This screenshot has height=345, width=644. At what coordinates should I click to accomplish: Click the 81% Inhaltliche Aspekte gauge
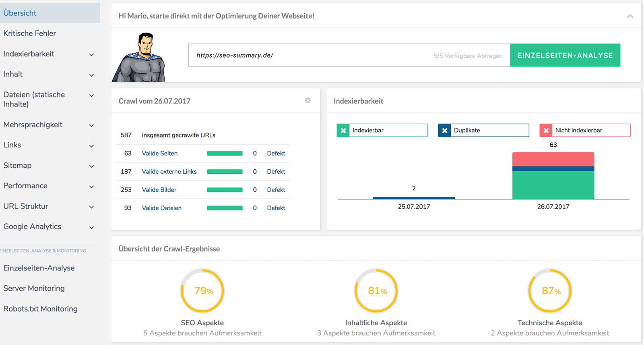pos(376,291)
